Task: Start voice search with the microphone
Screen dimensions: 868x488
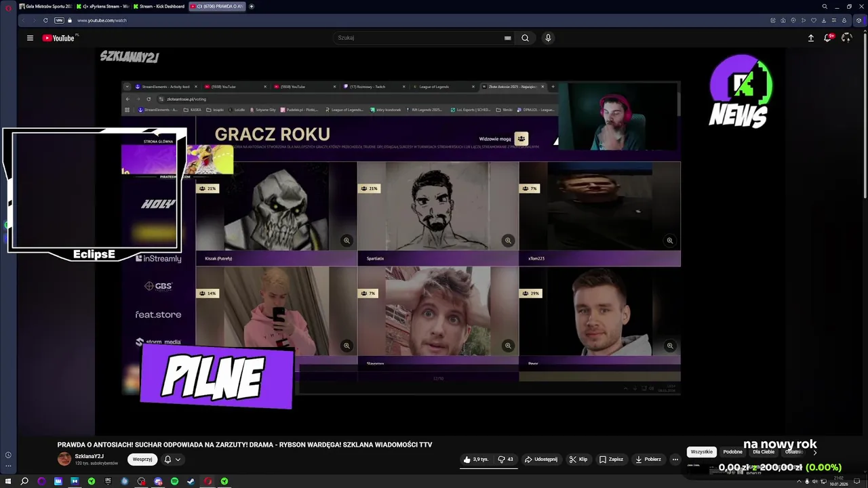Action: pyautogui.click(x=548, y=38)
